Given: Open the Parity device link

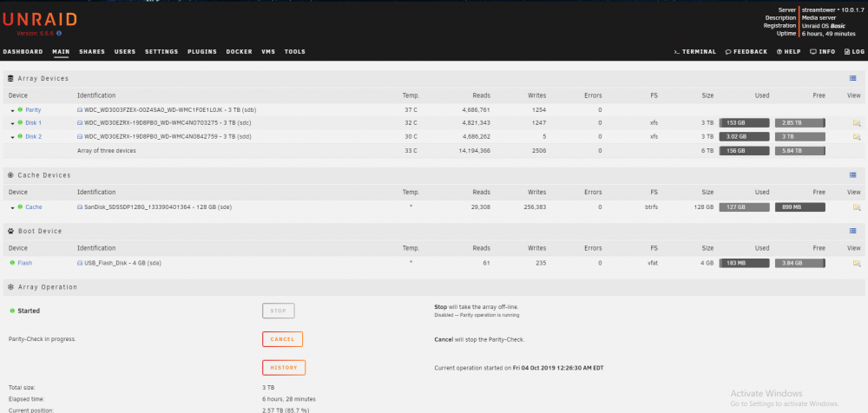Looking at the screenshot, I should coord(33,109).
